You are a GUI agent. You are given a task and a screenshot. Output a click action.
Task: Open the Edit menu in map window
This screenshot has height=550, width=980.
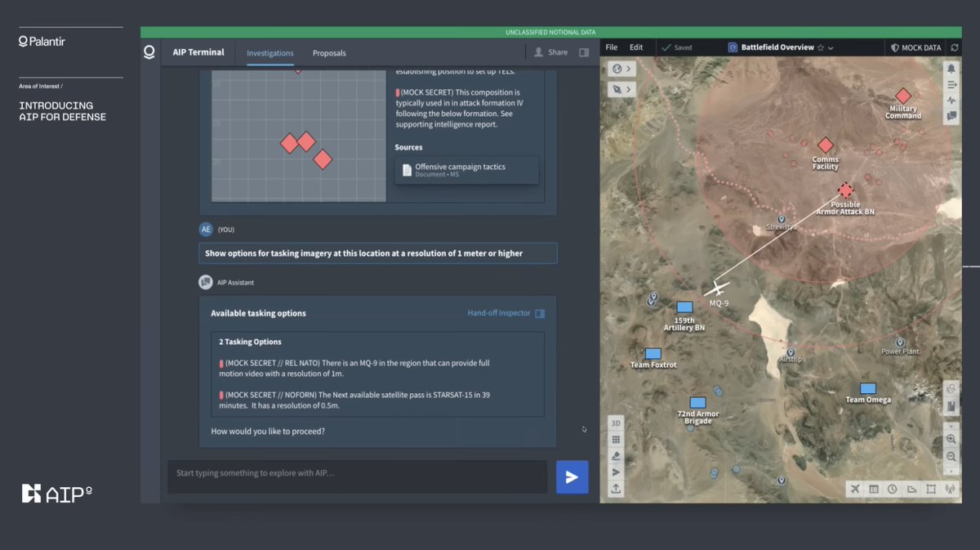(636, 47)
